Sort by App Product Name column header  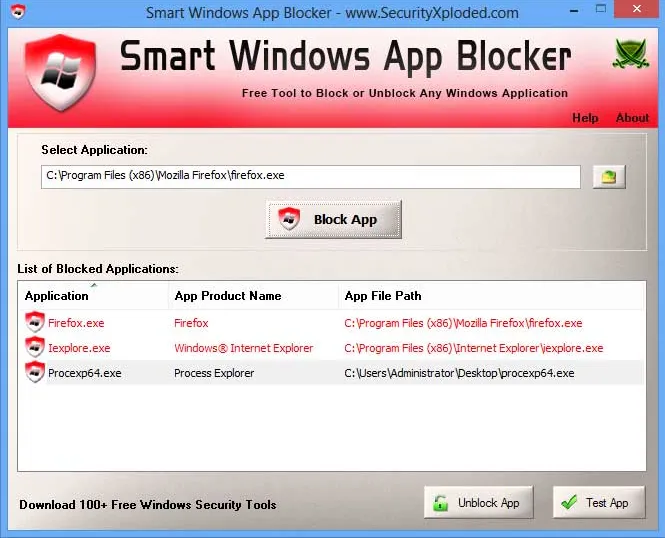tap(254, 295)
